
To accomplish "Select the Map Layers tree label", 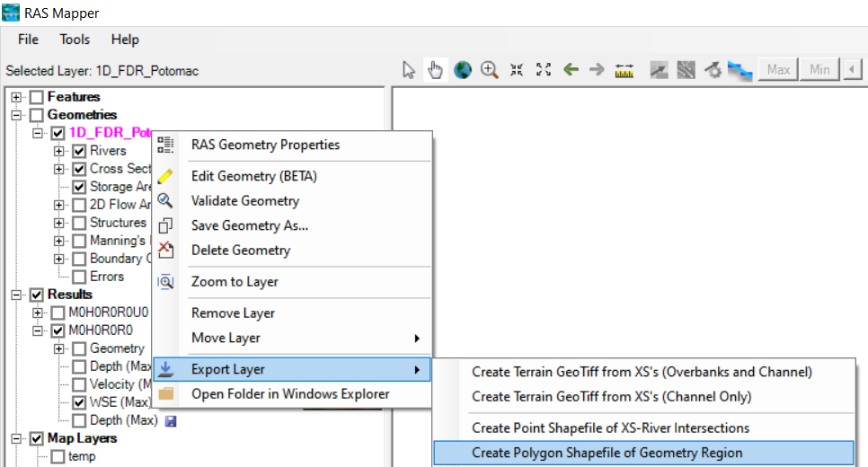I will [82, 438].
